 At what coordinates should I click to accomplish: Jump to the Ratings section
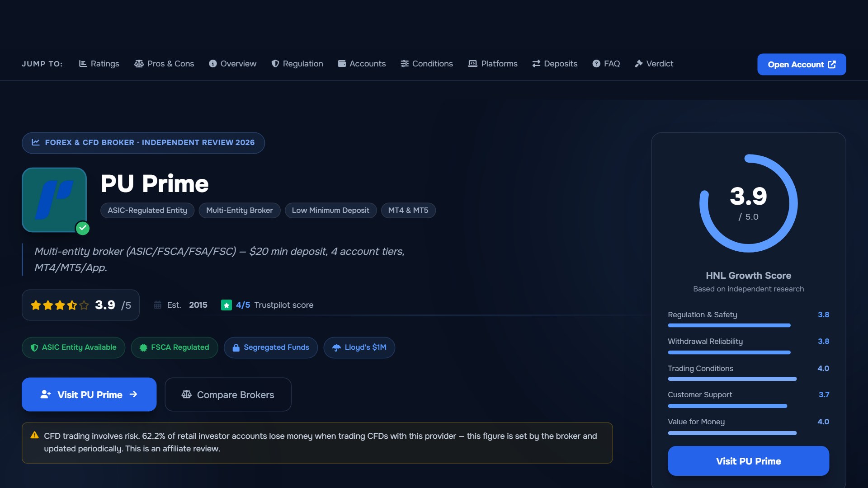click(x=99, y=64)
